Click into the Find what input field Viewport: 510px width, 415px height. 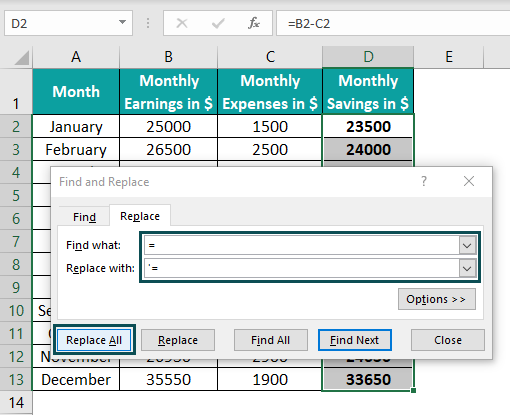click(x=301, y=246)
